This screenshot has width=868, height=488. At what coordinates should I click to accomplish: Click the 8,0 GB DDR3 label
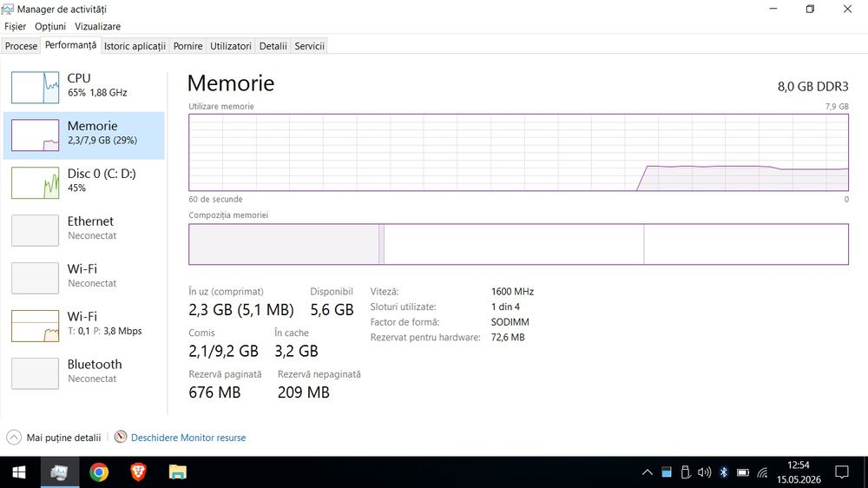click(812, 87)
